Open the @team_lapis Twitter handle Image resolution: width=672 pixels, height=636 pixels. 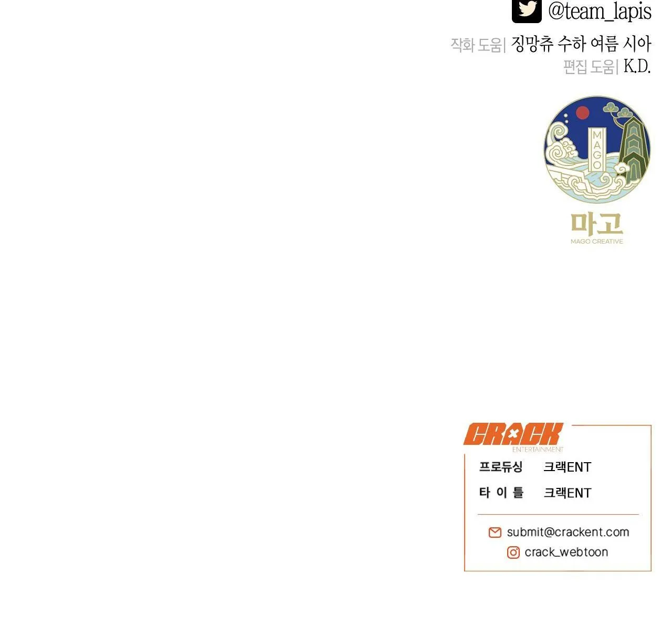pyautogui.click(x=600, y=11)
